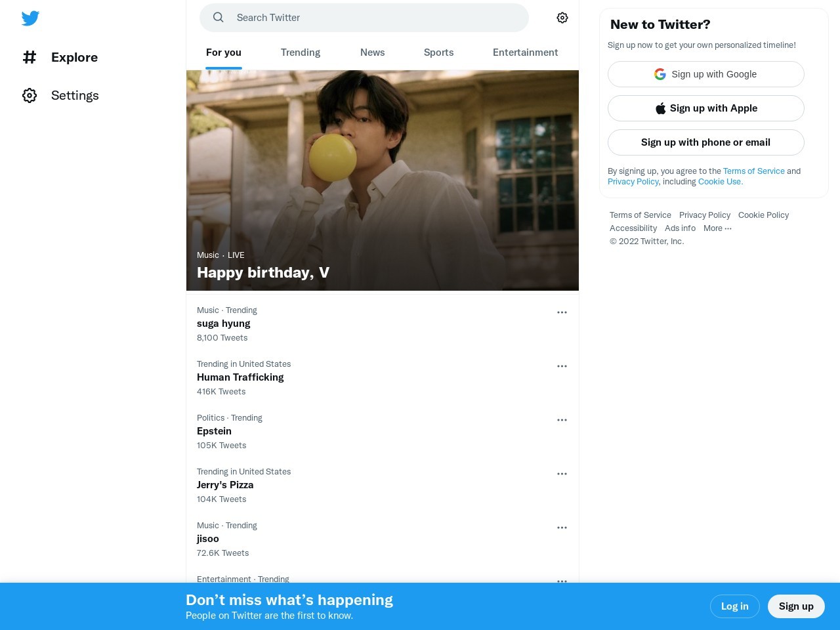Viewport: 840px width, 630px height.
Task: Open the Cookie Use link
Action: 721,182
